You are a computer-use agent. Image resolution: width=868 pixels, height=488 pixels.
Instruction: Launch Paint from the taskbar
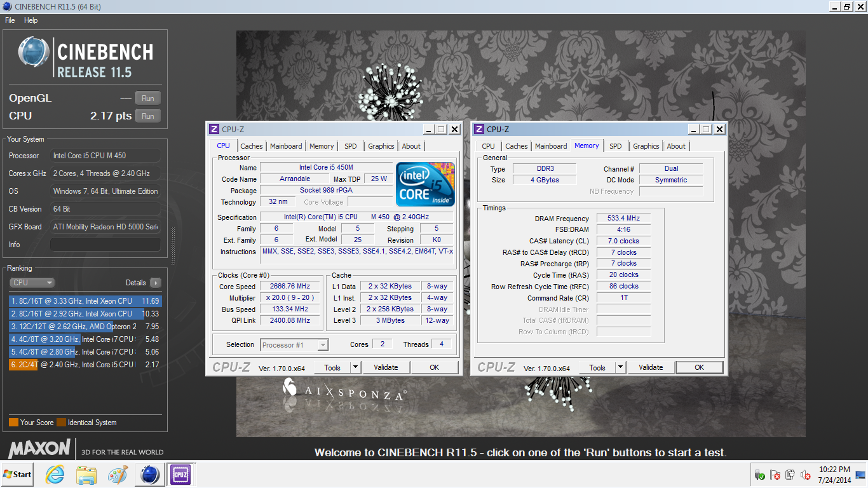(118, 475)
